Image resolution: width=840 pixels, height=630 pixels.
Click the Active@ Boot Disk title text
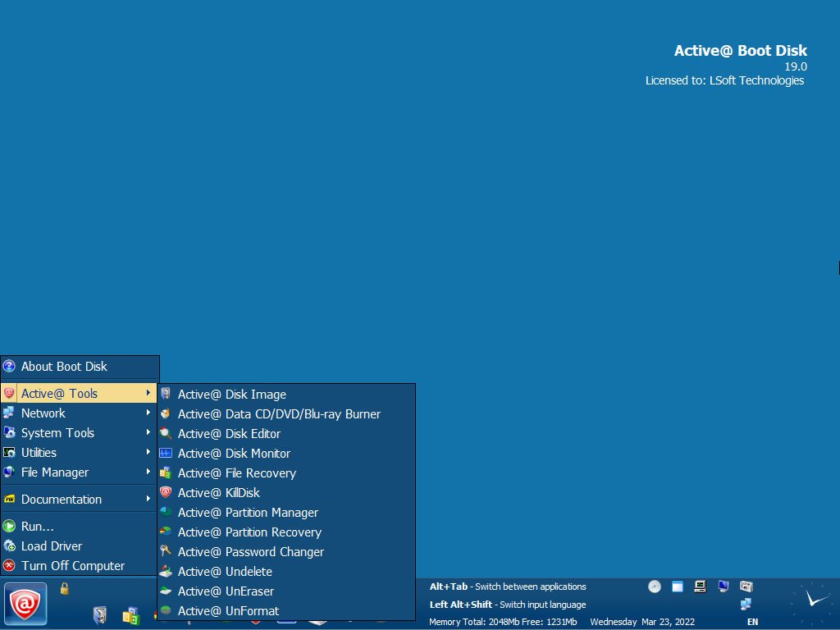741,50
